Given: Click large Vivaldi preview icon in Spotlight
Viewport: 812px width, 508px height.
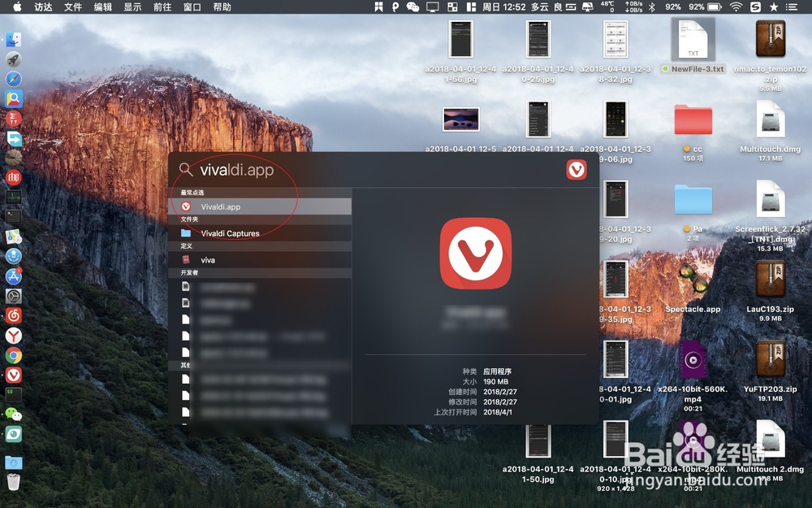Looking at the screenshot, I should (x=475, y=254).
